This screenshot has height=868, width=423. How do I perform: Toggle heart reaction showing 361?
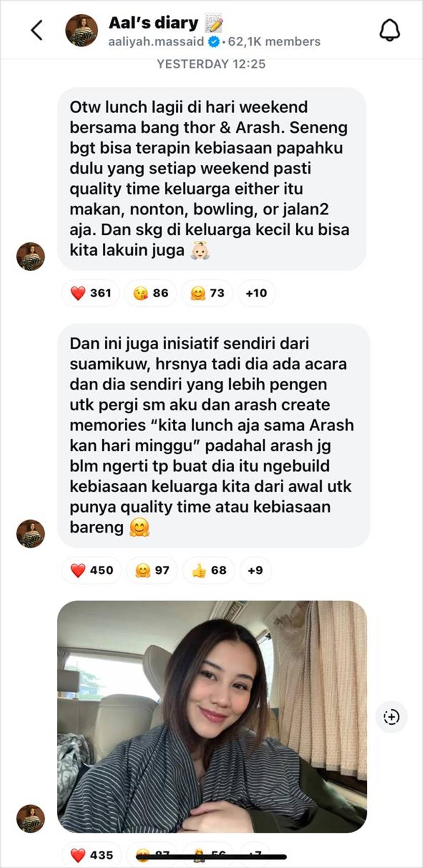point(91,293)
